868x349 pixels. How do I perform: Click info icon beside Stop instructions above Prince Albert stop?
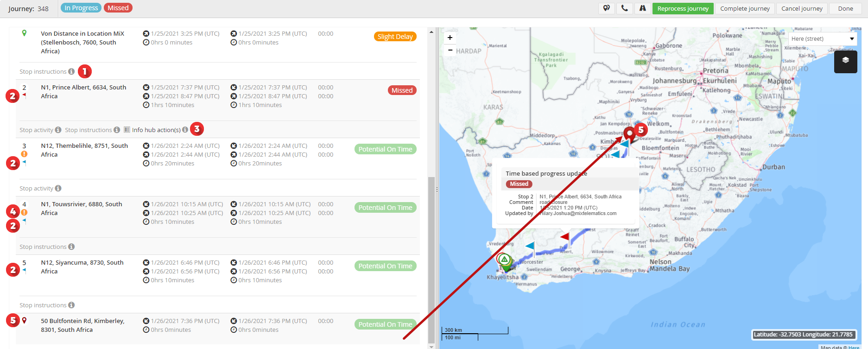click(x=71, y=71)
